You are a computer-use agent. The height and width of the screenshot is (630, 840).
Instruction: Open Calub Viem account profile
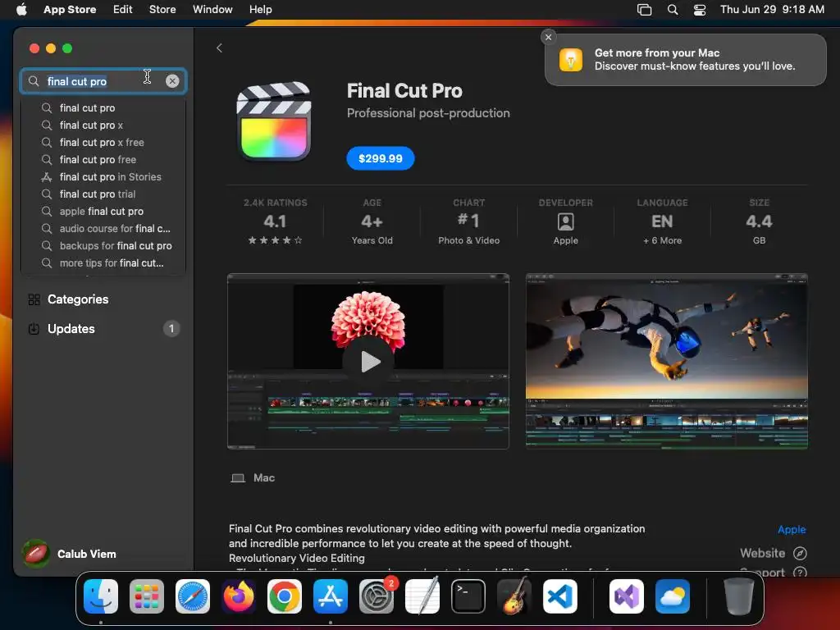coord(70,554)
